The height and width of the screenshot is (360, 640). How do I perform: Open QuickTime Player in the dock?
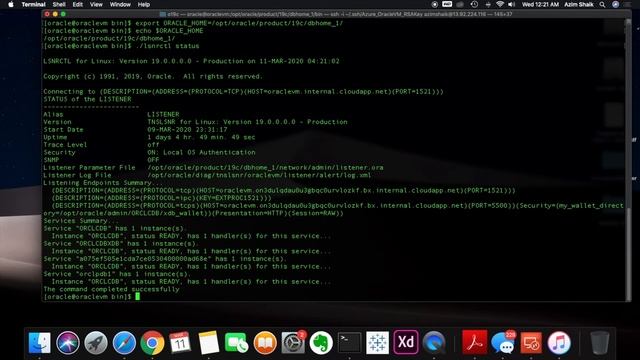click(x=434, y=342)
